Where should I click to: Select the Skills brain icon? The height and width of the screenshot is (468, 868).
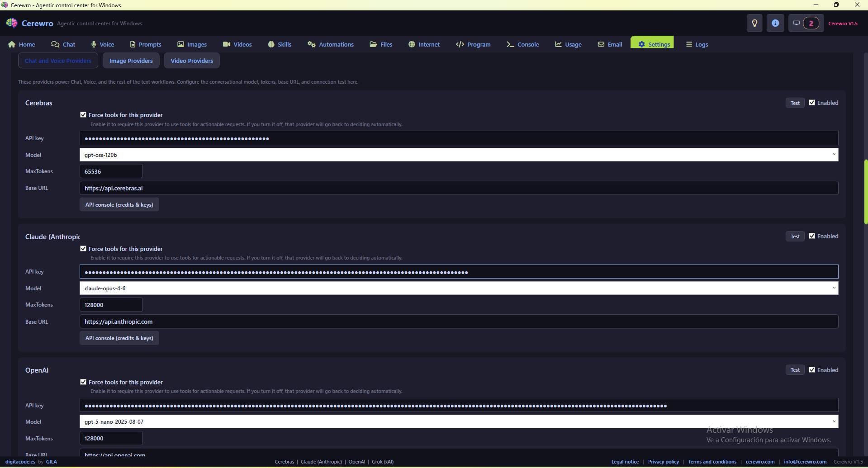click(271, 44)
